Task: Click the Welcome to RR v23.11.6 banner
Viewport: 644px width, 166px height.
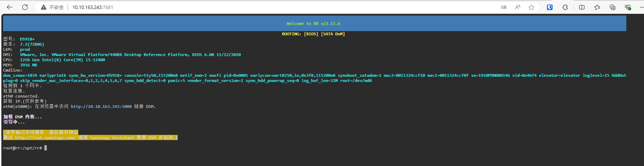Action: tap(315, 24)
